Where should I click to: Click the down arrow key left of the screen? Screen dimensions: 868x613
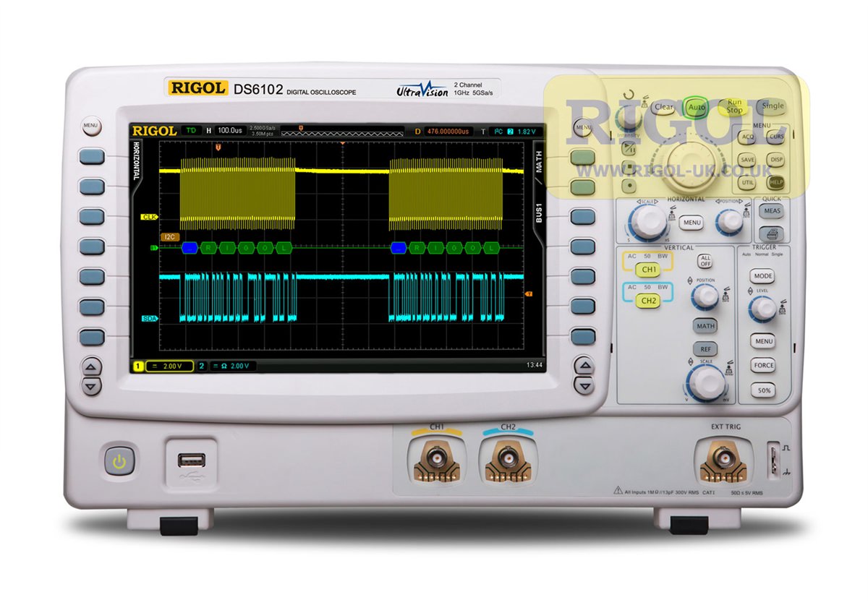pos(90,387)
